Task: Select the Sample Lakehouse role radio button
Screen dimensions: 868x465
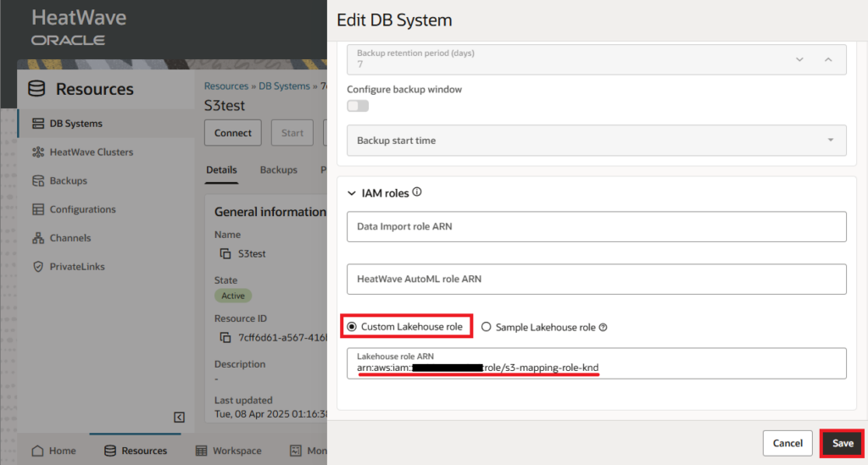Action: point(486,327)
